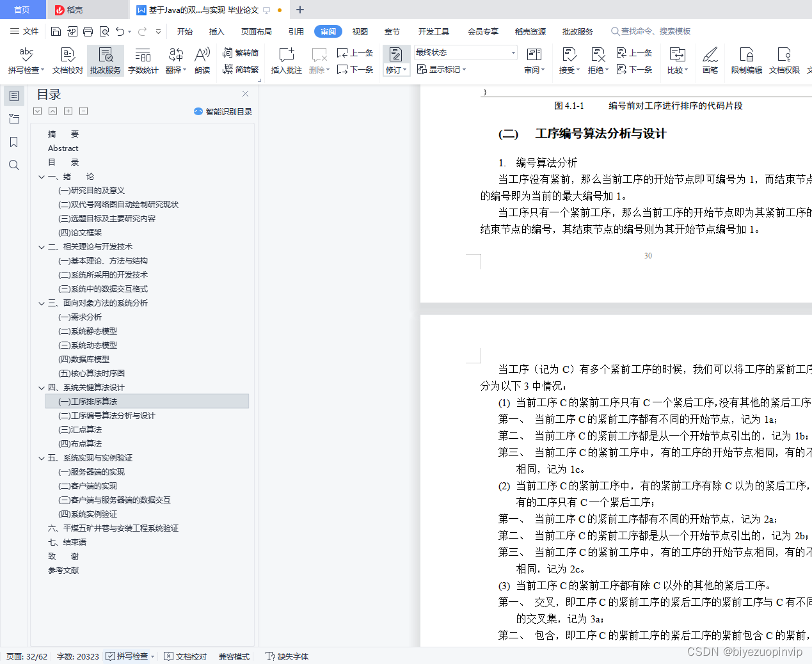
Task: Go to next comment 下一条
Action: click(355, 69)
